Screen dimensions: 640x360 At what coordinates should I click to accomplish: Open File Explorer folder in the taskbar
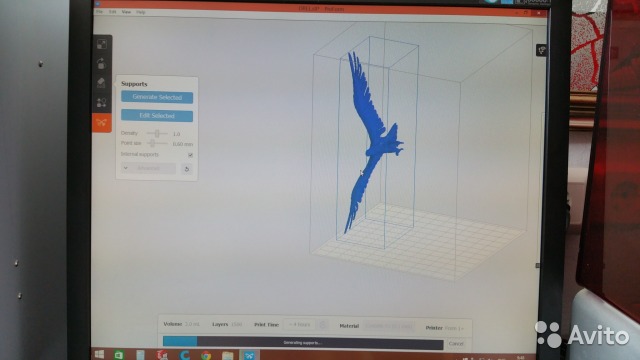[x=228, y=356]
